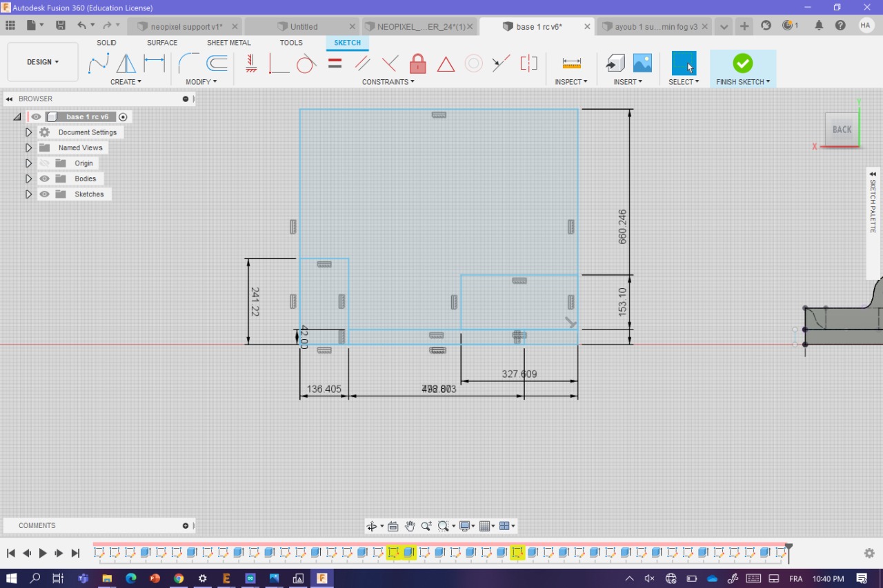Click the Look At icon in navigation bar
The image size is (883, 588).
point(393,526)
